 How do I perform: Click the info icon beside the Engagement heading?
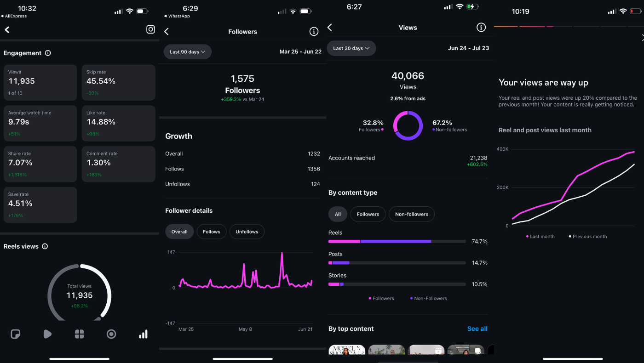[x=48, y=53]
